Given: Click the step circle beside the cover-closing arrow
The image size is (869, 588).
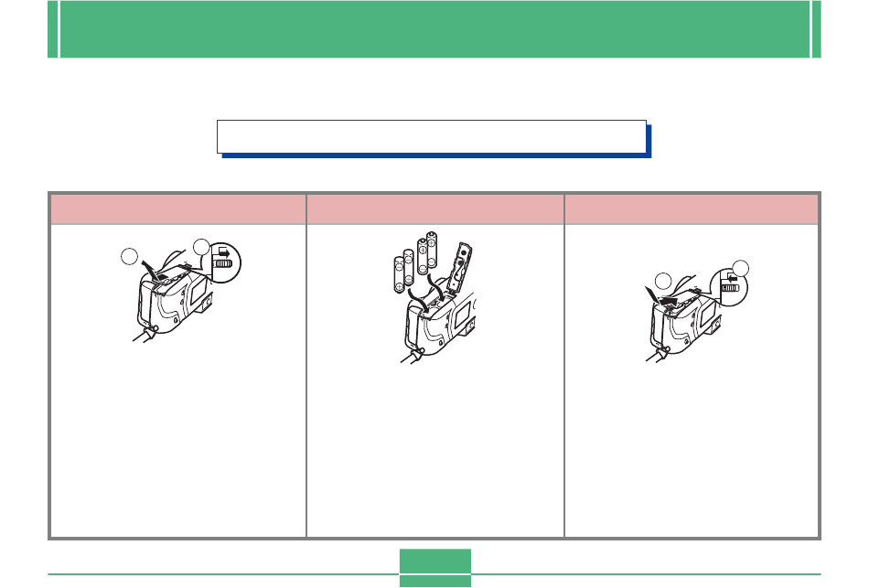Looking at the screenshot, I should 663,281.
